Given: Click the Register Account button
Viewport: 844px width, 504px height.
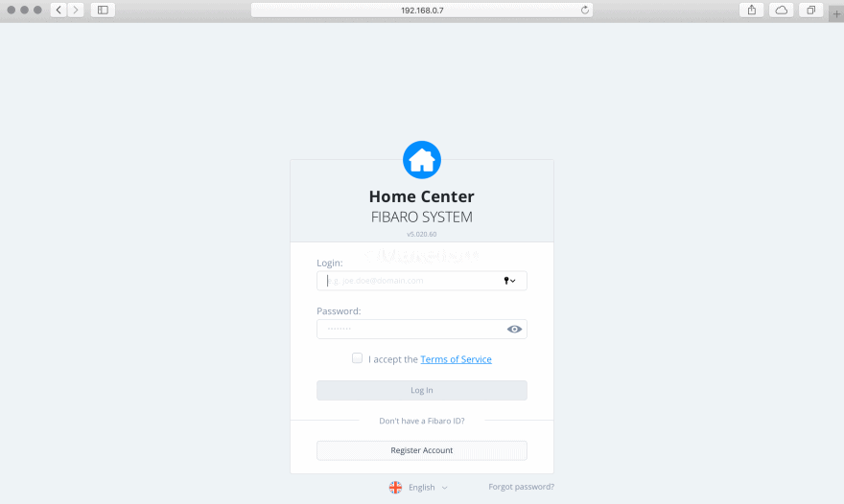Looking at the screenshot, I should click(422, 450).
